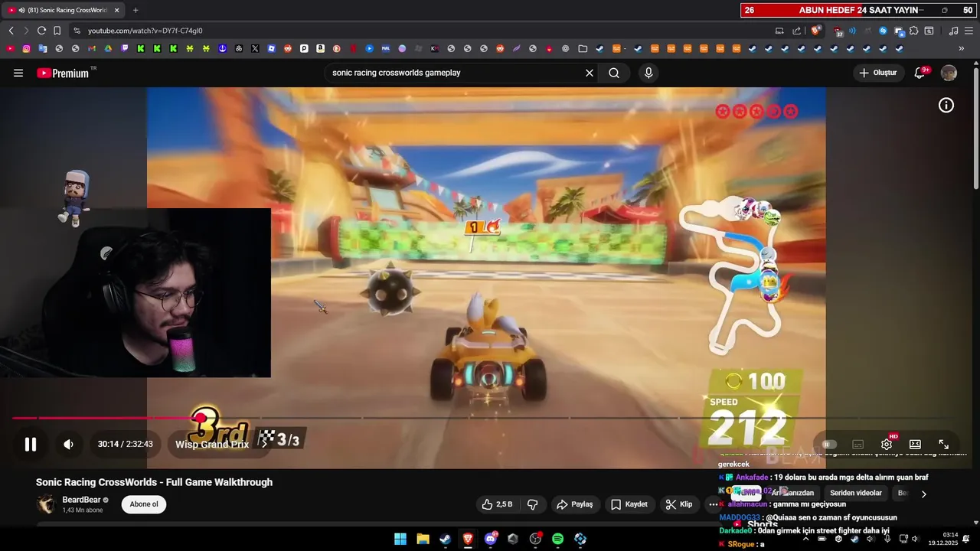Open a new browser tab
980x551 pixels.
(136, 10)
